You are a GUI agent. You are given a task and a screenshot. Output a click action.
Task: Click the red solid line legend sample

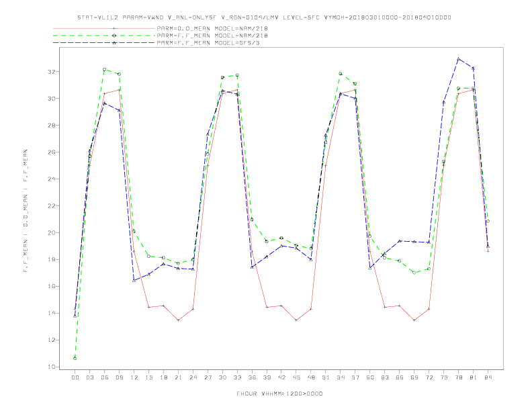[x=104, y=28]
